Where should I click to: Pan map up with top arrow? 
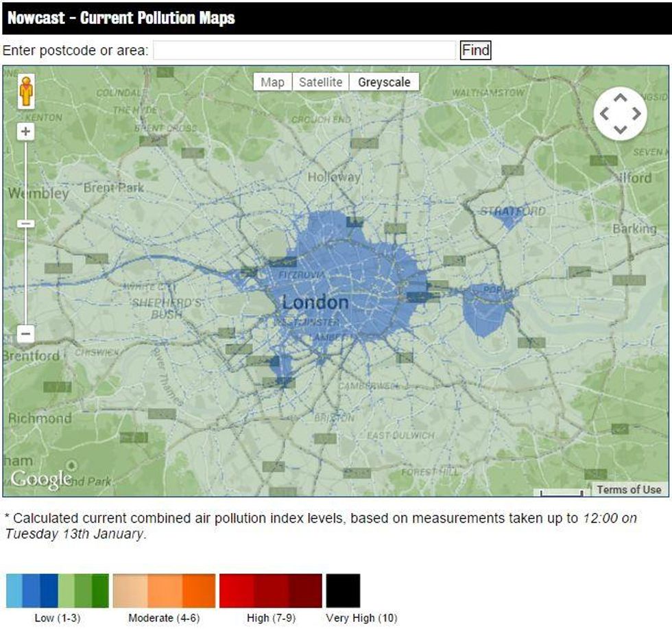coord(620,99)
